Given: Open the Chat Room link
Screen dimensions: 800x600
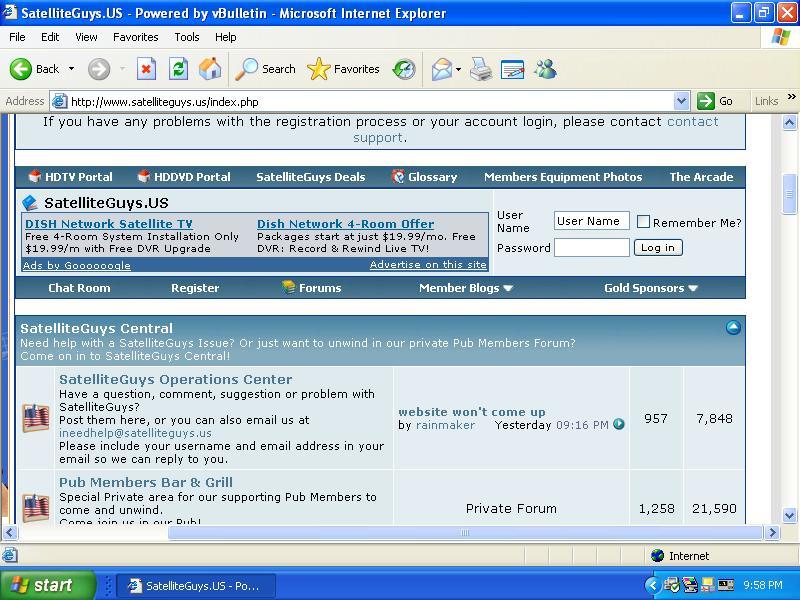Looking at the screenshot, I should point(79,288).
